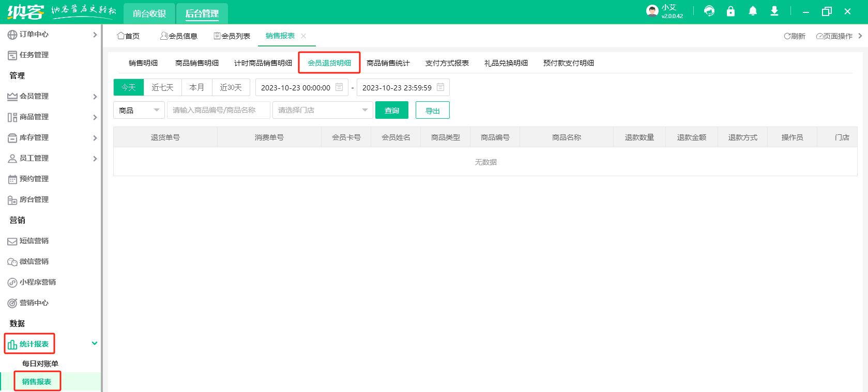The width and height of the screenshot is (868, 392).
Task: Switch to the 商品销售统计 tab
Action: [x=388, y=63]
